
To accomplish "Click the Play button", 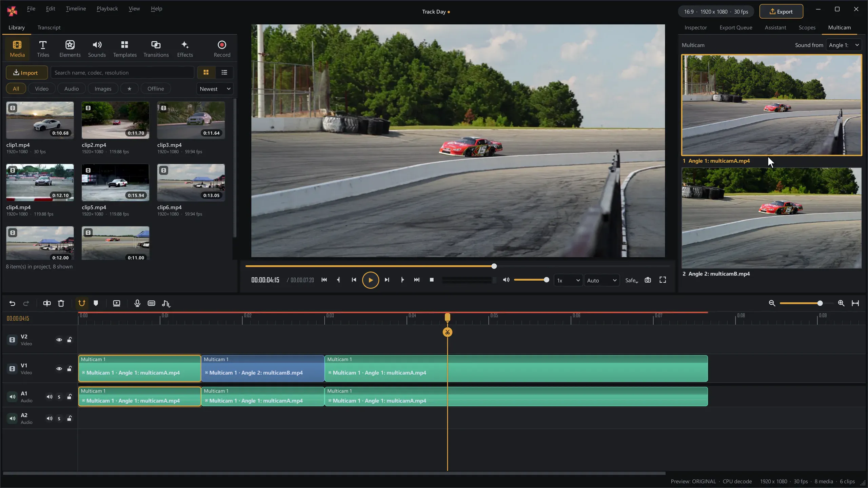I will [x=370, y=280].
